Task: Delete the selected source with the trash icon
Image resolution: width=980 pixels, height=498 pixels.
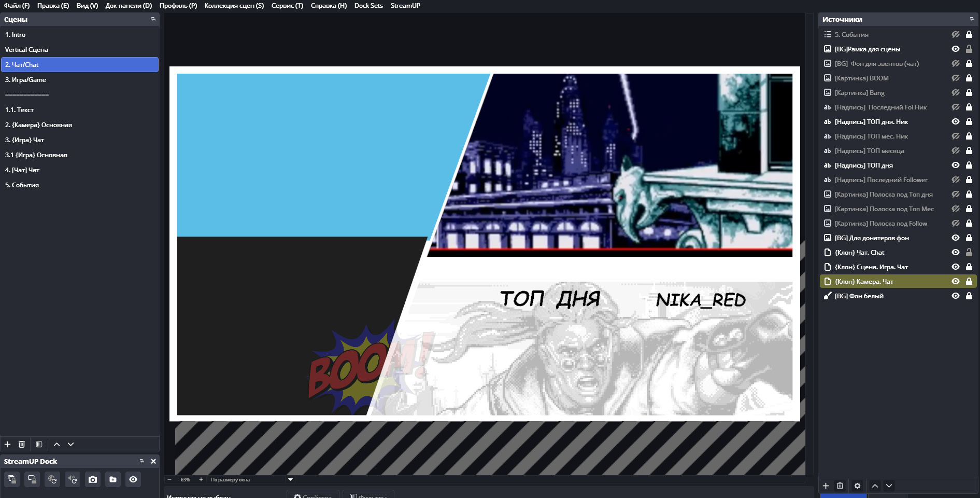Action: coord(840,486)
